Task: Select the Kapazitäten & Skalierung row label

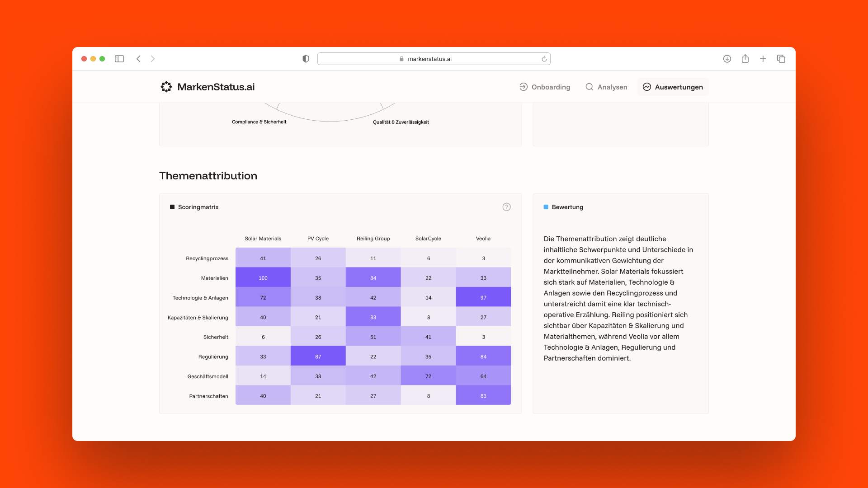Action: click(198, 318)
